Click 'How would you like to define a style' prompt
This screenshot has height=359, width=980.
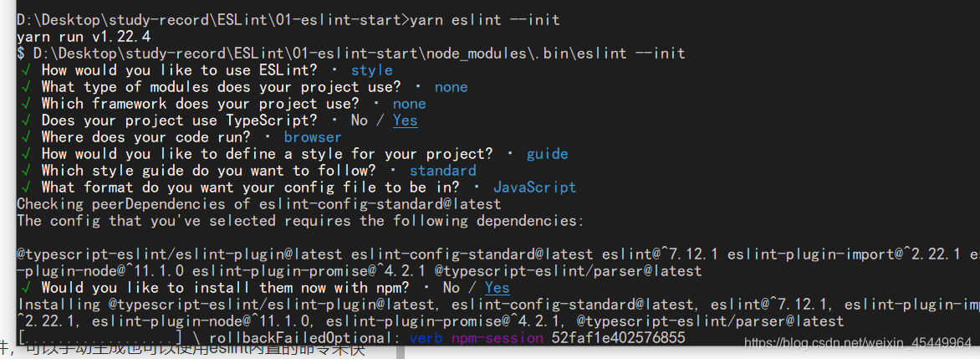click(x=267, y=154)
